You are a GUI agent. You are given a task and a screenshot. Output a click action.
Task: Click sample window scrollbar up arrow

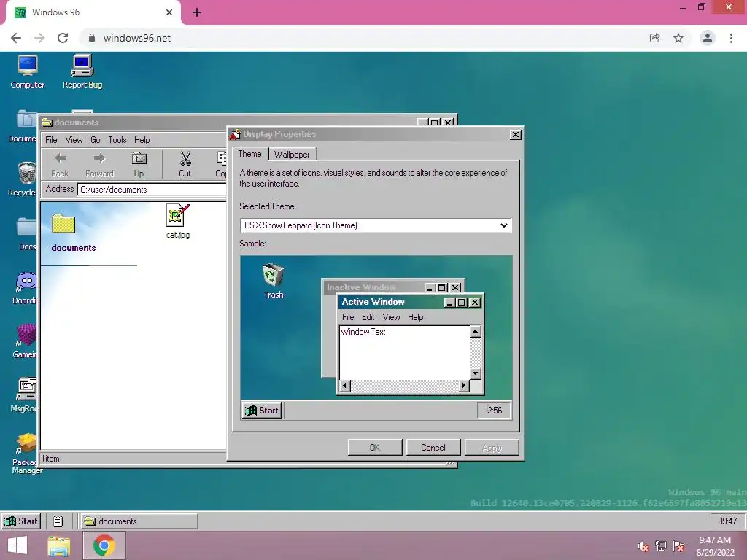pyautogui.click(x=476, y=331)
